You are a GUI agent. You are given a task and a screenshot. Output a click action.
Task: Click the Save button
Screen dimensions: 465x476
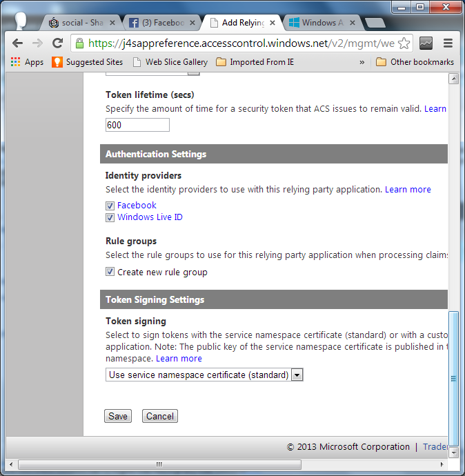pos(118,416)
